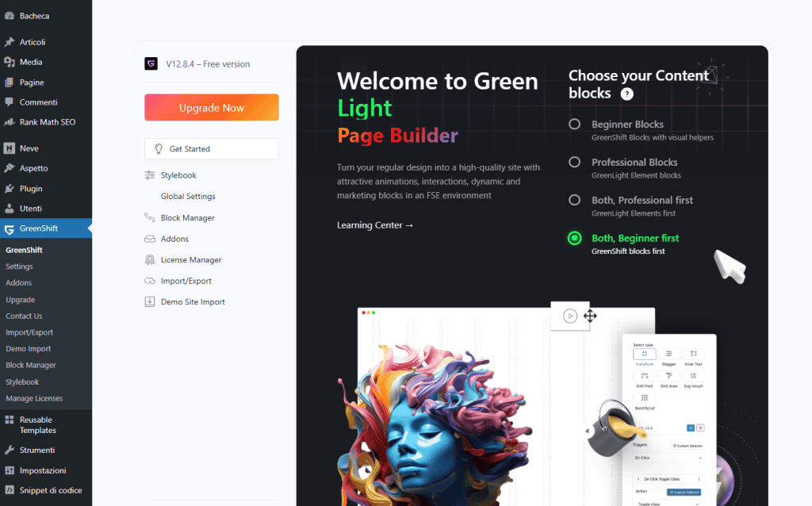Click the GreenShift logo beside version number
812x506 pixels.
151,63
